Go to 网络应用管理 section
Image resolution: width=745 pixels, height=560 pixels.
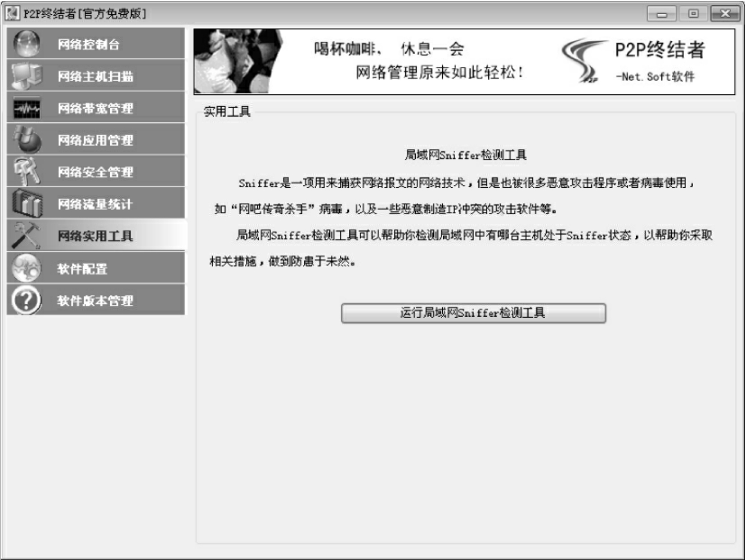point(96,139)
